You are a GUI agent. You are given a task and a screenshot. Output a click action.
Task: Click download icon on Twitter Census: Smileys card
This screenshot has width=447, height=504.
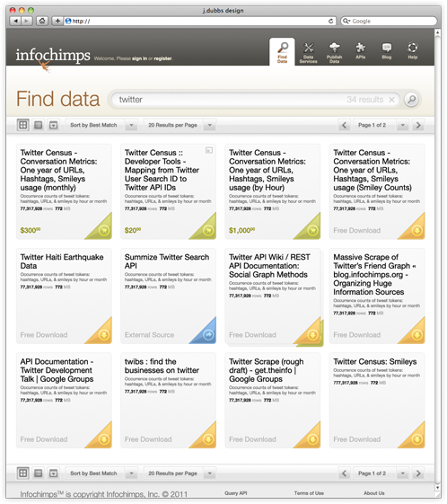[x=417, y=439]
